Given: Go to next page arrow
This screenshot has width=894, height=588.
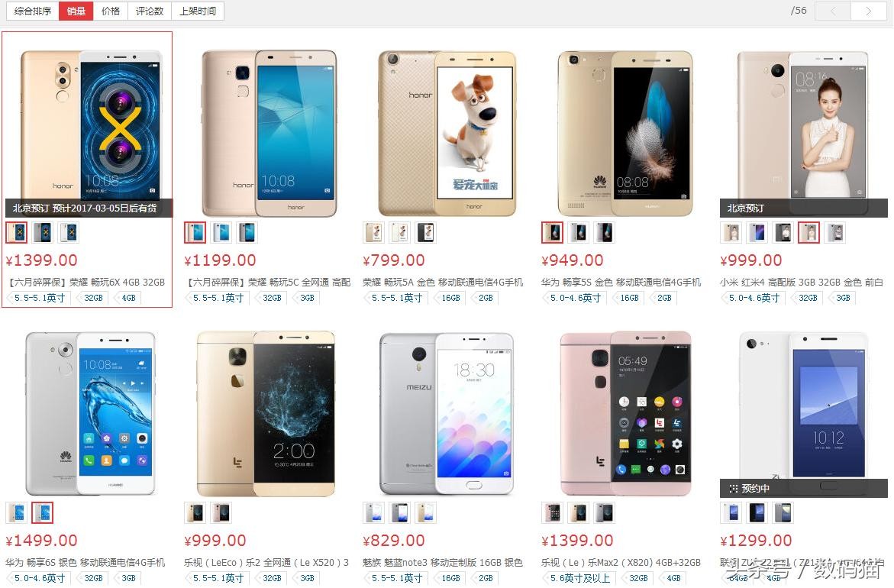Looking at the screenshot, I should pos(868,11).
